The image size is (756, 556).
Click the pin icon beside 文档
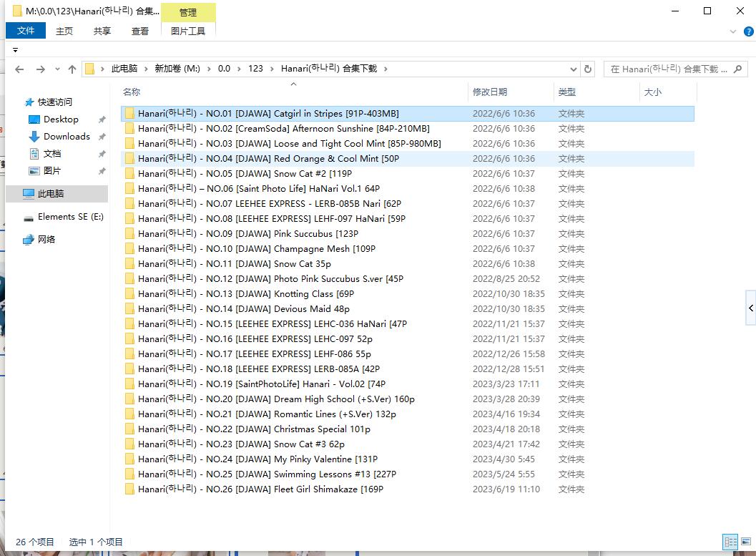(x=102, y=155)
